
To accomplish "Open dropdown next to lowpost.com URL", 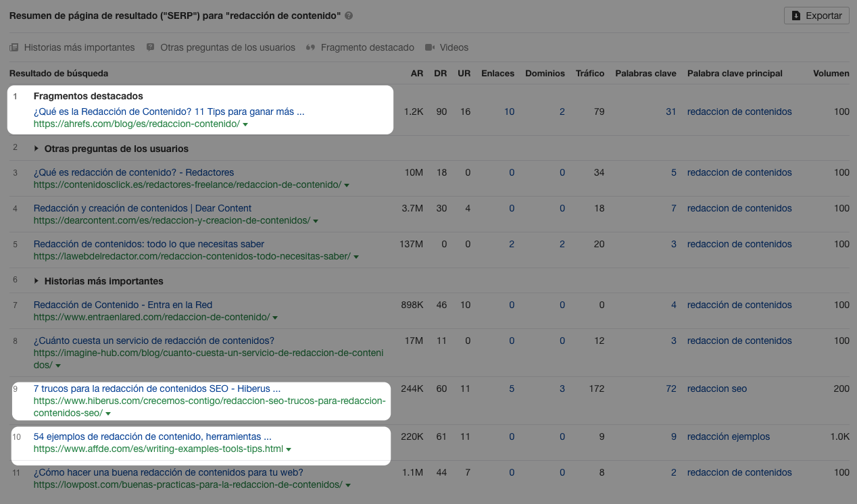I will pos(347,485).
